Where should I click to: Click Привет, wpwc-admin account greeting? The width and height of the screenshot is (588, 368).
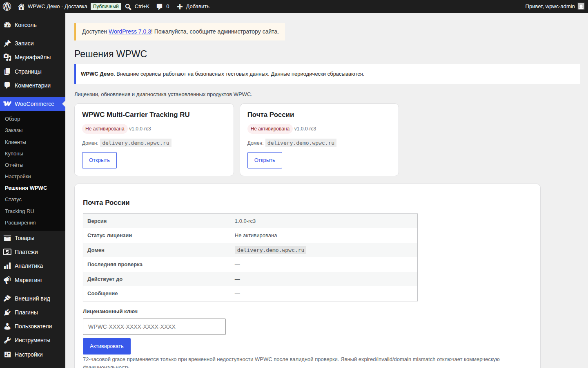pos(550,7)
